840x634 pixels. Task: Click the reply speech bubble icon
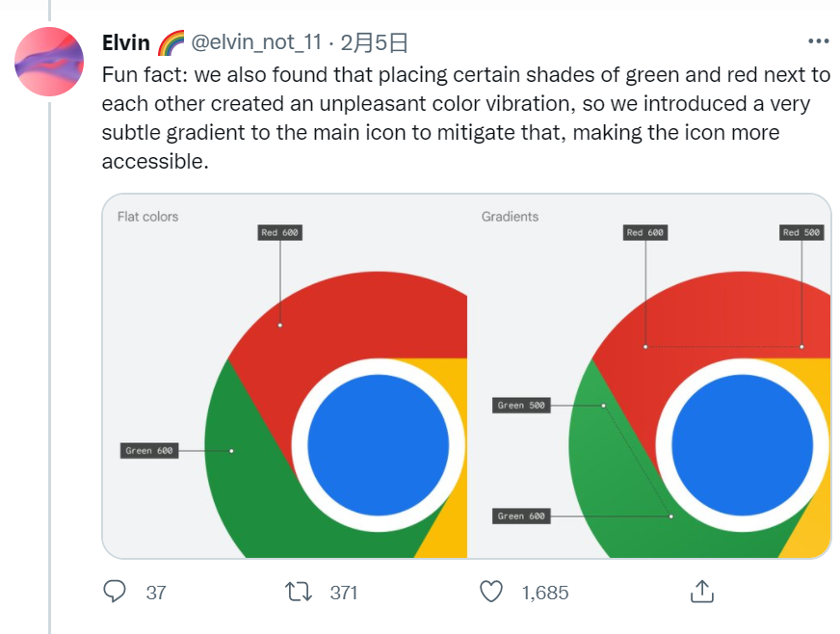(114, 592)
